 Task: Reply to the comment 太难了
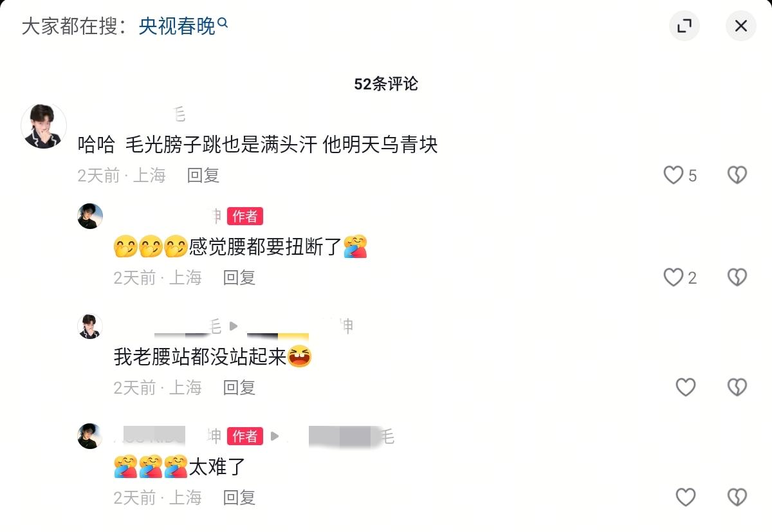239,497
